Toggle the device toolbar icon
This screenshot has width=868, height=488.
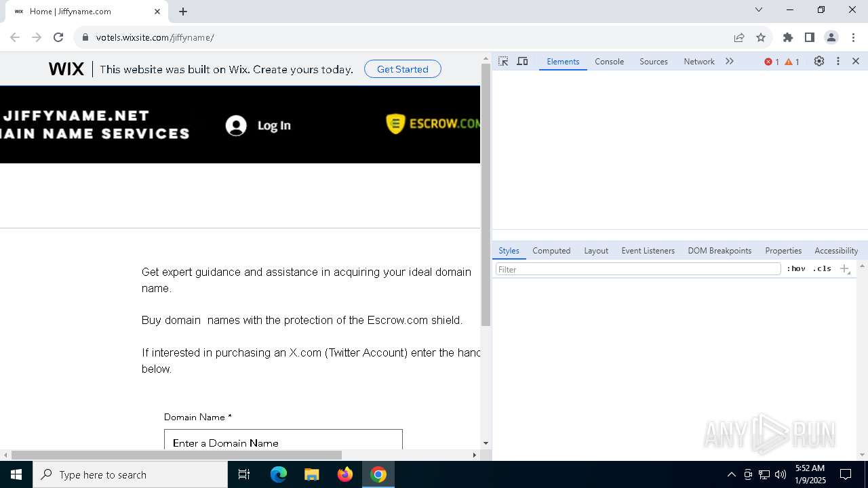coord(522,61)
